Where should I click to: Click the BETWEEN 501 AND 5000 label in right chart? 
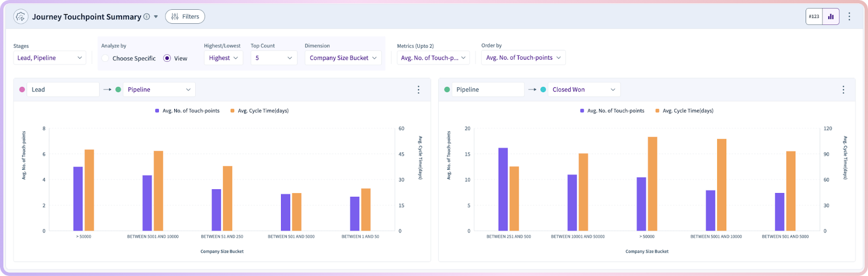pyautogui.click(x=785, y=236)
